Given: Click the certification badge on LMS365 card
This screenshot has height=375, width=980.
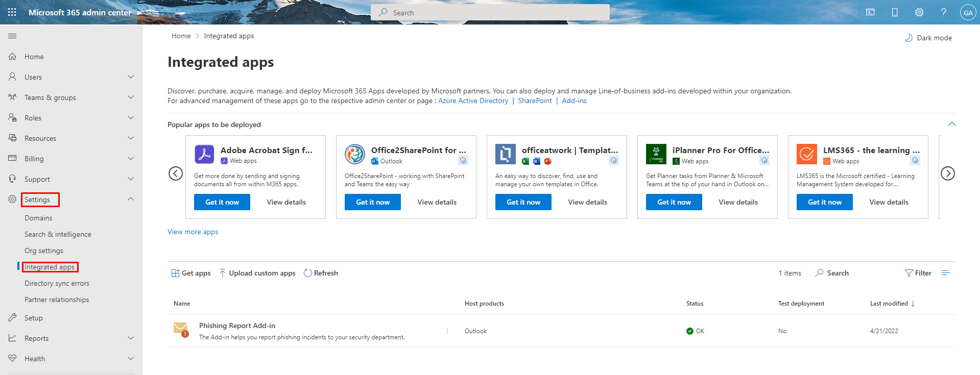Looking at the screenshot, I should [915, 161].
